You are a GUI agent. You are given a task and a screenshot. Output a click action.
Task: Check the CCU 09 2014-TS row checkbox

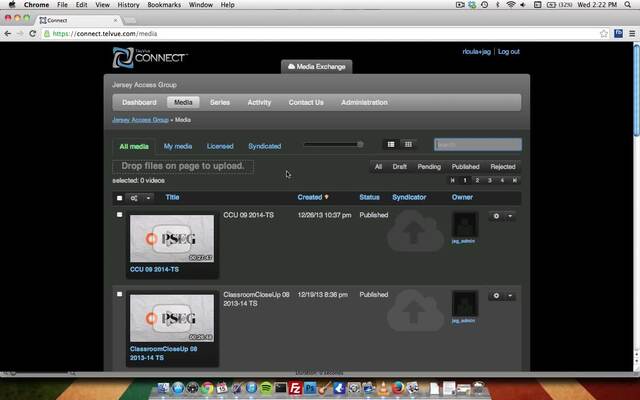(120, 215)
